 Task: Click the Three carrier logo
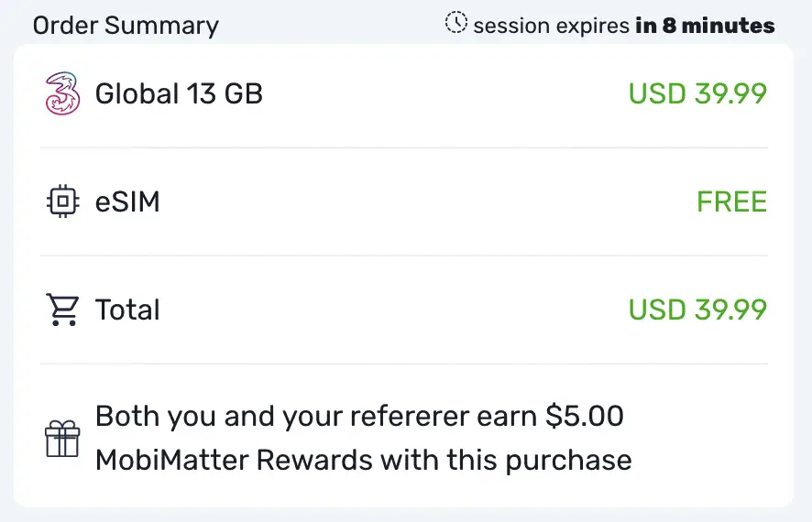62,93
